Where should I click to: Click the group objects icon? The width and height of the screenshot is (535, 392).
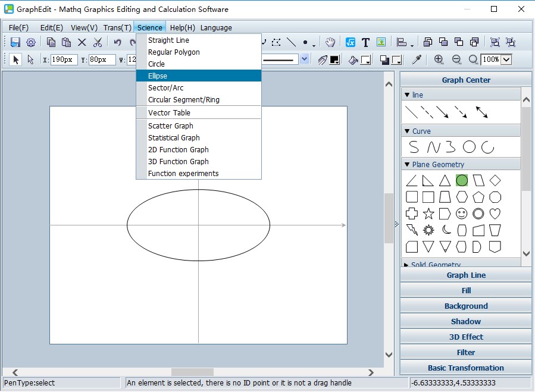tap(495, 42)
